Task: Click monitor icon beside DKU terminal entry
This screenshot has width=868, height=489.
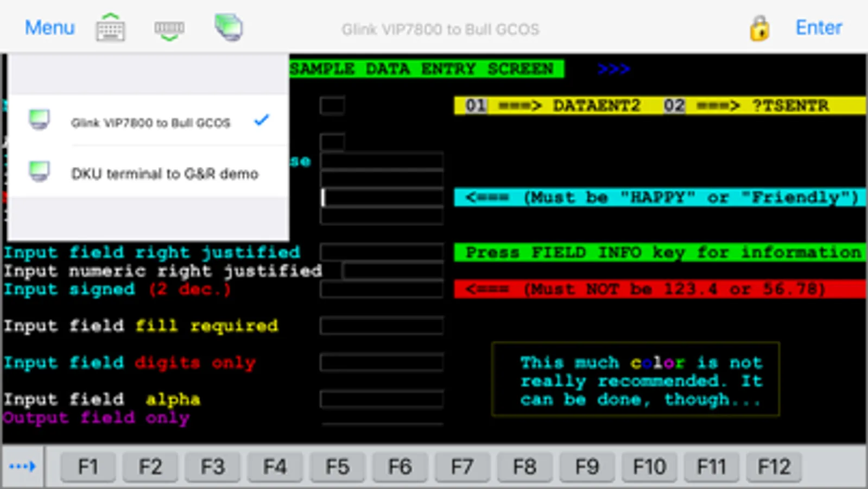Action: [39, 172]
